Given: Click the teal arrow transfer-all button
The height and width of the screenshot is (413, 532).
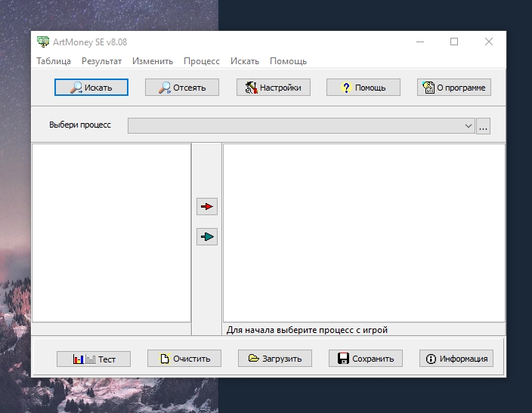Looking at the screenshot, I should (x=207, y=236).
